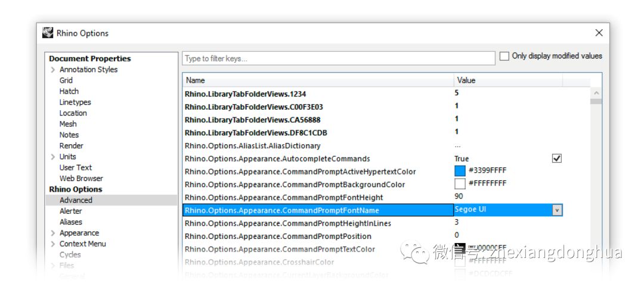Enable Only display modified values checkbox

[504, 56]
